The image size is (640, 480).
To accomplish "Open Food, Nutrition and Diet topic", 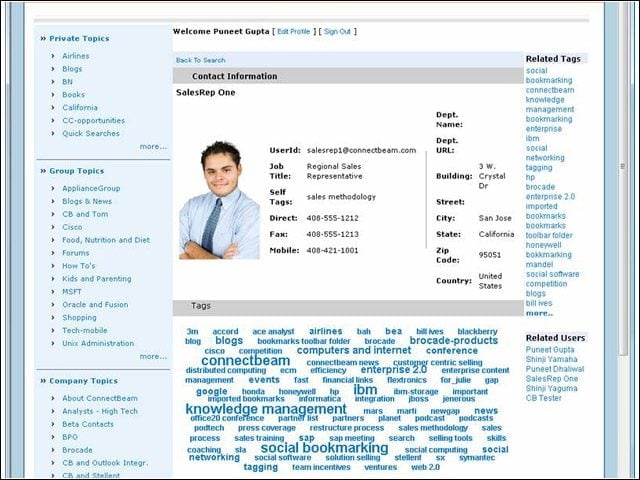I will (x=106, y=240).
